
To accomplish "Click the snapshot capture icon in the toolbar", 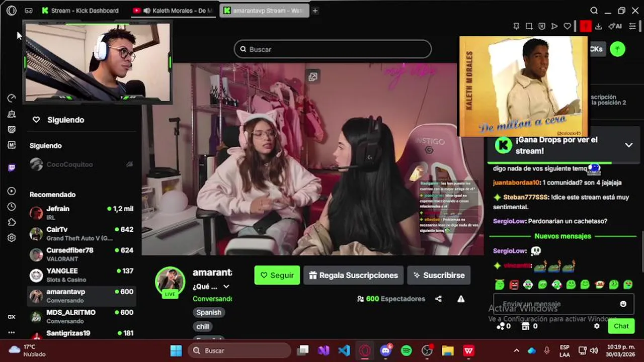I will click(529, 26).
